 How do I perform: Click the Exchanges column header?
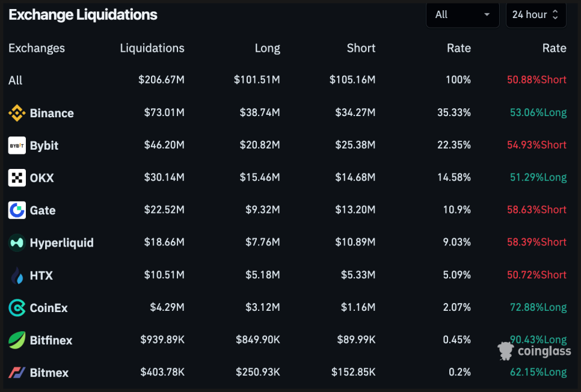[x=37, y=48]
